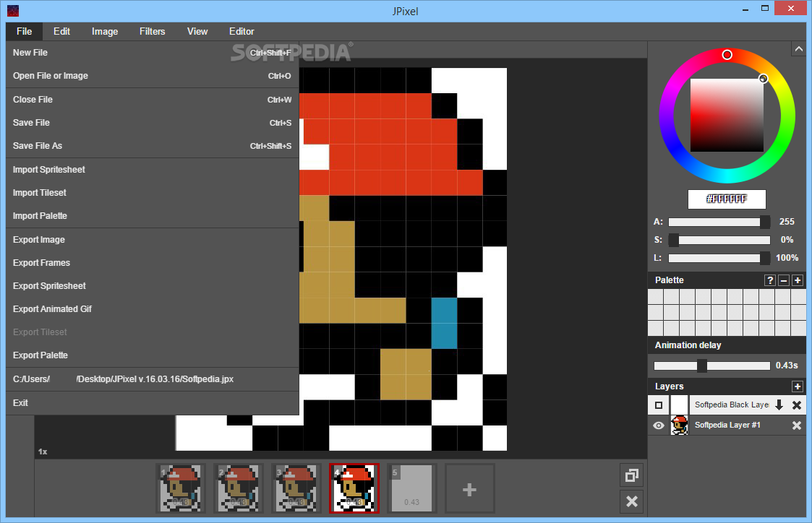Click the duplicate frame icon
This screenshot has width=812, height=523.
pos(632,475)
